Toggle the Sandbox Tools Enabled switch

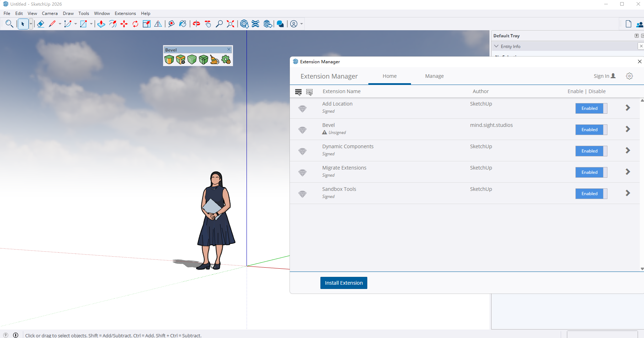(591, 194)
